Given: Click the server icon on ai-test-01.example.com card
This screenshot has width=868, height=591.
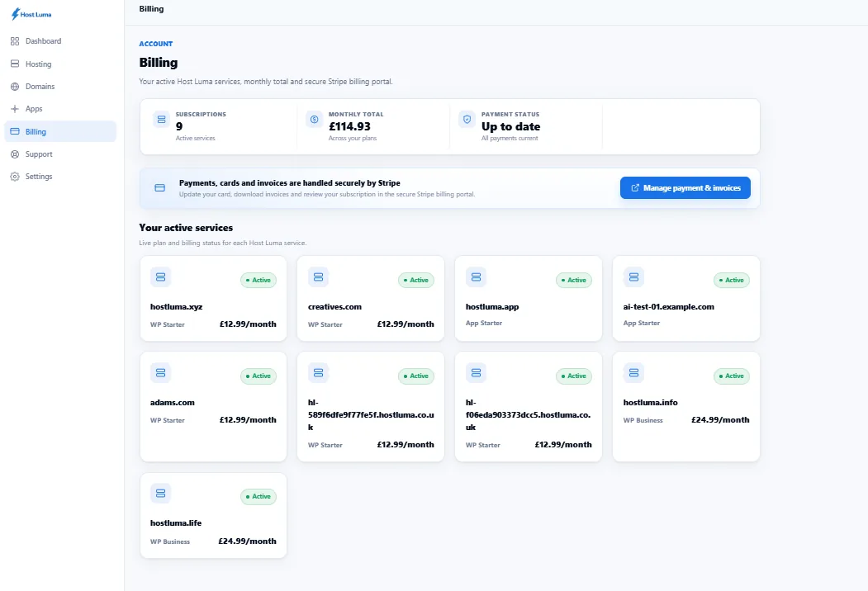Looking at the screenshot, I should coord(633,277).
